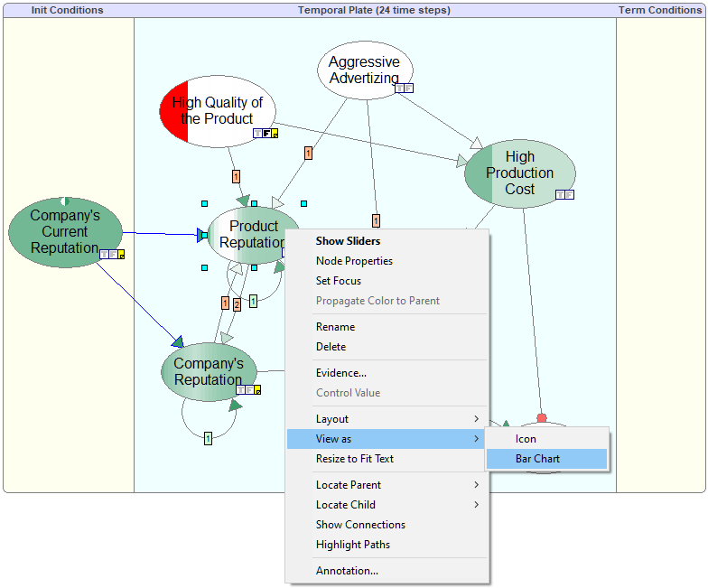Select Company's Current Reputation node
The image size is (708, 588).
pos(65,231)
